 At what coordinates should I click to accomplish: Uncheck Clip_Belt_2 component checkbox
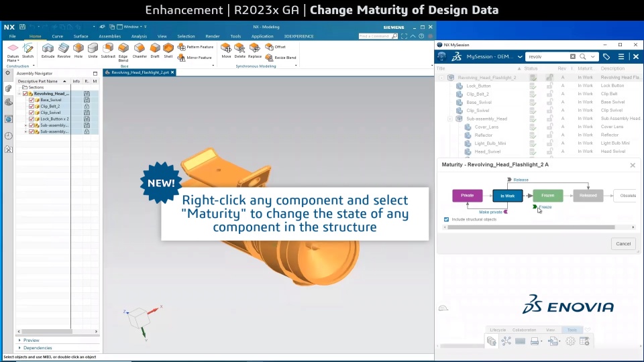point(32,107)
